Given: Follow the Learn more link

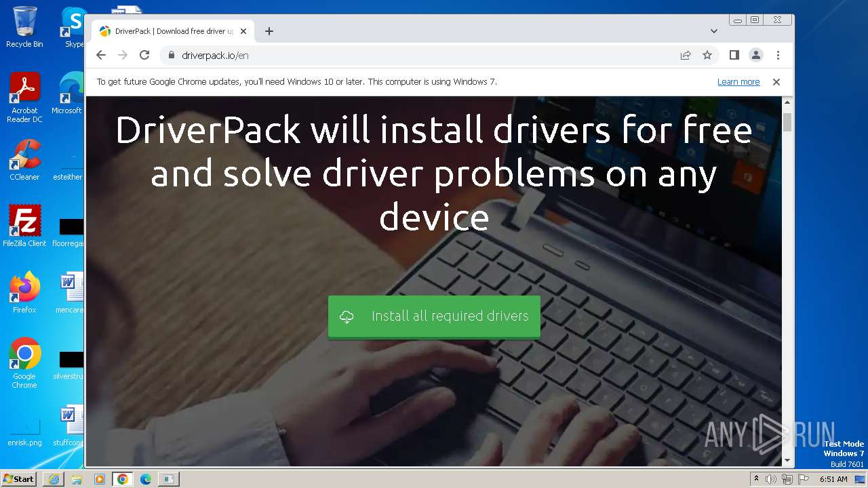Looking at the screenshot, I should coord(738,82).
